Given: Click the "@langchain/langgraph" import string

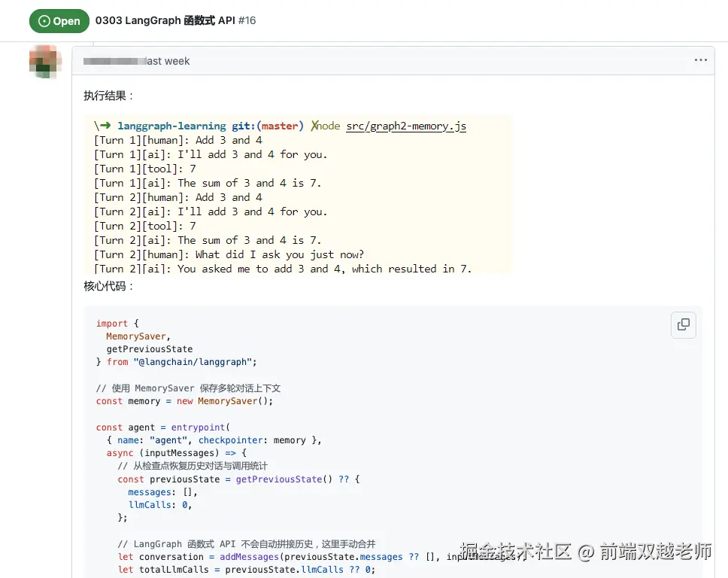Looking at the screenshot, I should (x=199, y=361).
